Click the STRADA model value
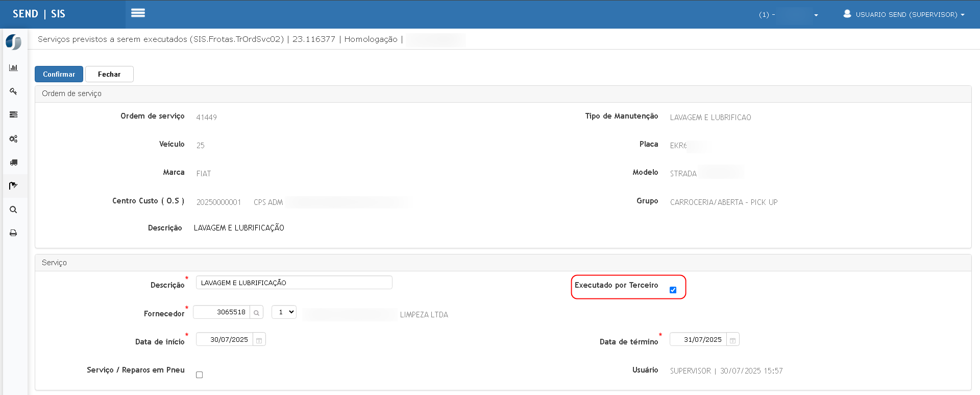980x395 pixels. point(683,174)
